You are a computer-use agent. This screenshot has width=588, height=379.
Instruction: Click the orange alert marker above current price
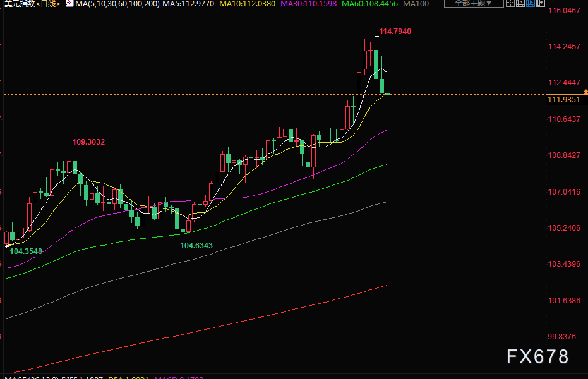(585, 92)
